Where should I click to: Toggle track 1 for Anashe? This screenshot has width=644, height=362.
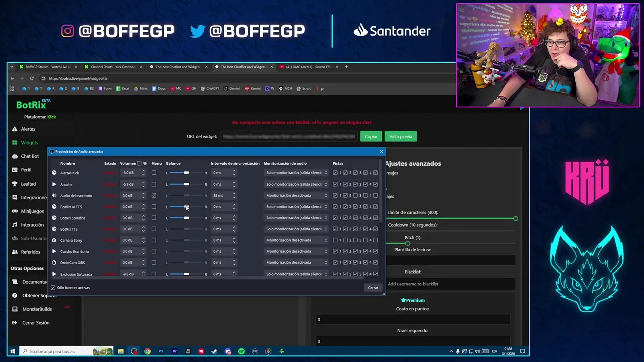coord(335,184)
